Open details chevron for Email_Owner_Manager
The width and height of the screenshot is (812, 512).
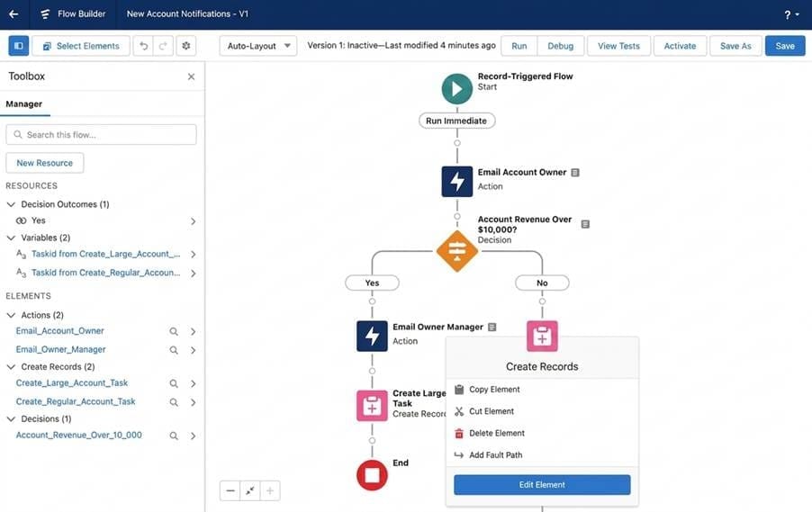tap(194, 350)
